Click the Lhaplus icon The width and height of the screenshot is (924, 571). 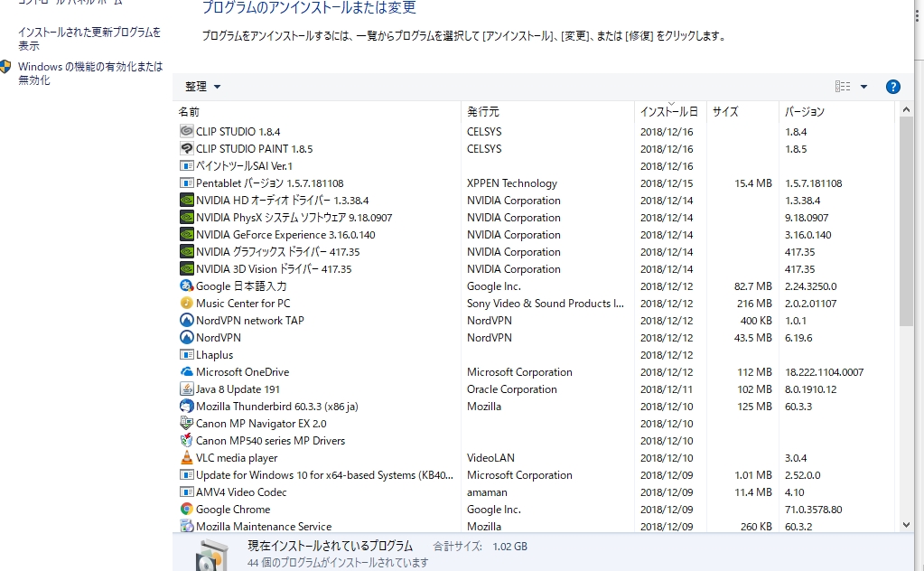[186, 354]
